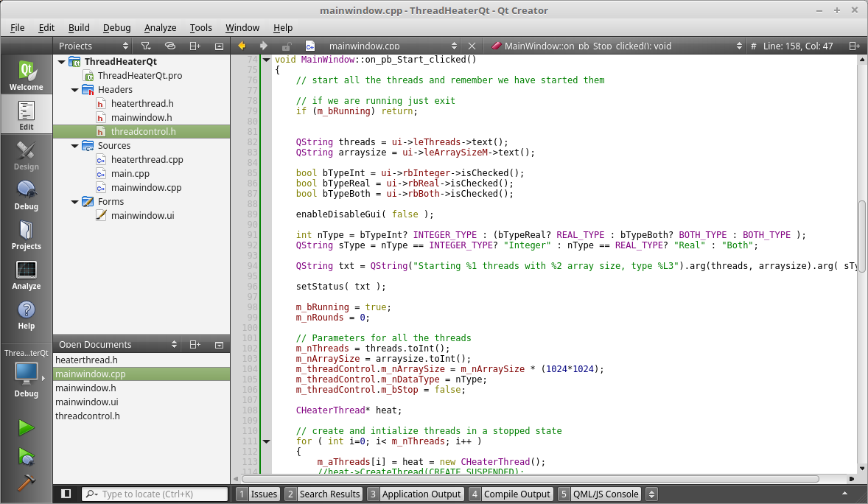Image resolution: width=868 pixels, height=504 pixels.
Task: Build project with the hammer icon
Action: (x=27, y=482)
